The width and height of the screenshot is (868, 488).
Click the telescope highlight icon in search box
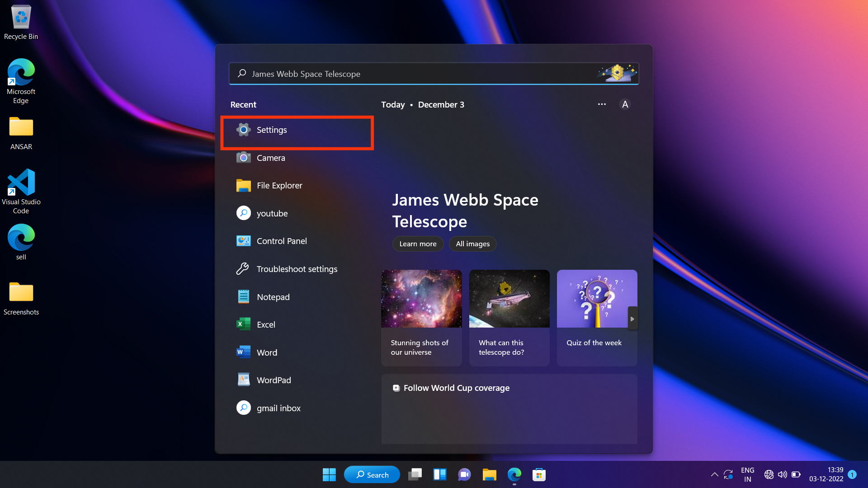click(617, 73)
